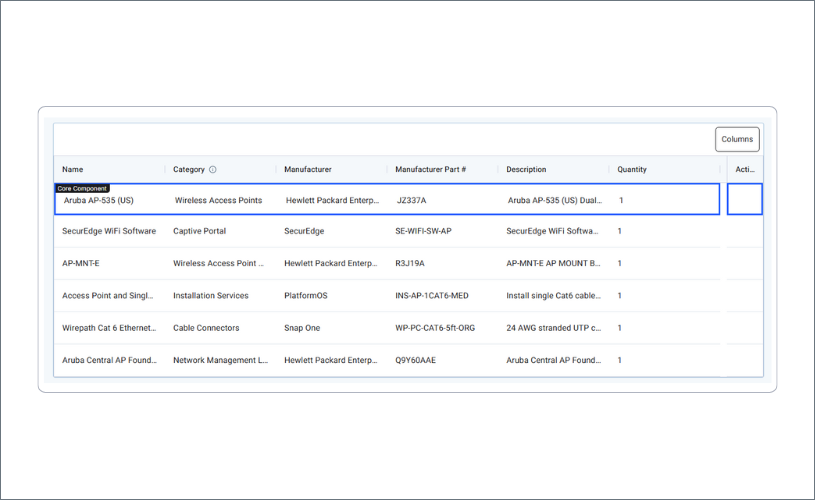
Task: Click the Category info icon
Action: [x=213, y=169]
